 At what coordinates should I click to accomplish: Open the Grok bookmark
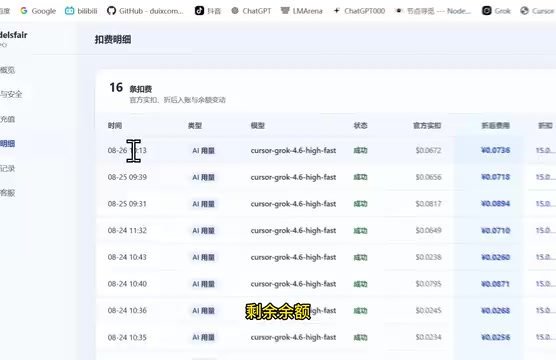[x=496, y=11]
